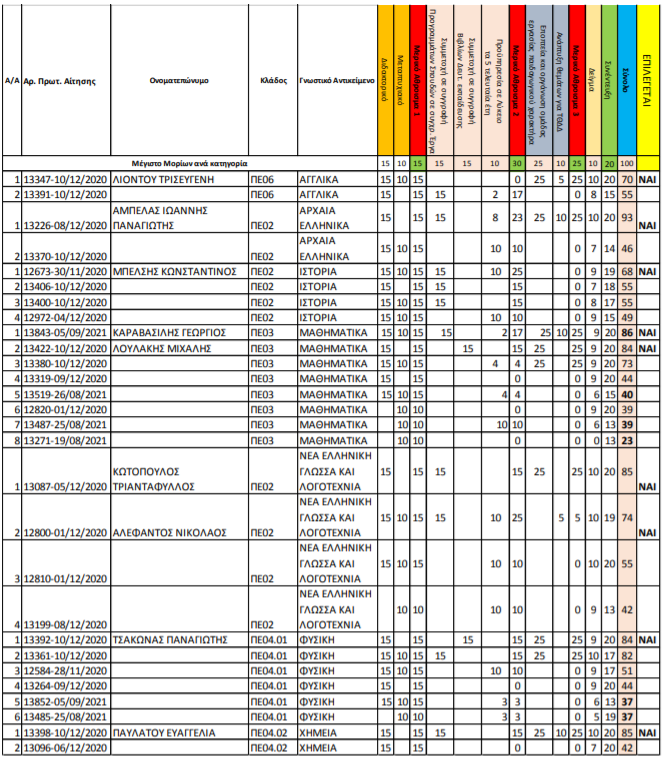Click application number "13380-10/12/2020"
This screenshot has width=663, height=757.
65,363
